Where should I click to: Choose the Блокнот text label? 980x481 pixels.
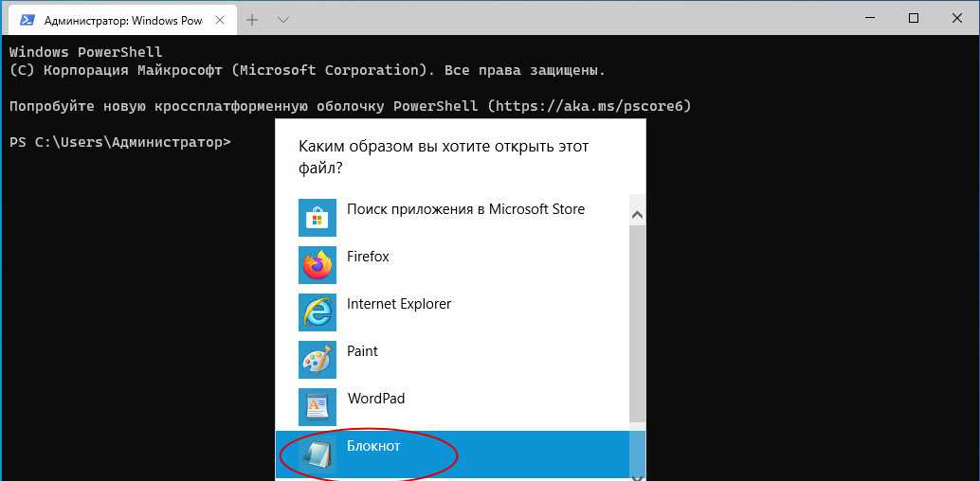point(373,446)
